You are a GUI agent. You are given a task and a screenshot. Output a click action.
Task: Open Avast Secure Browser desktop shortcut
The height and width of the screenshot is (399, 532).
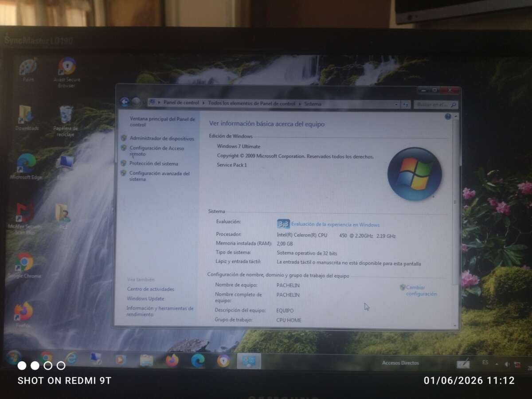[x=66, y=72]
